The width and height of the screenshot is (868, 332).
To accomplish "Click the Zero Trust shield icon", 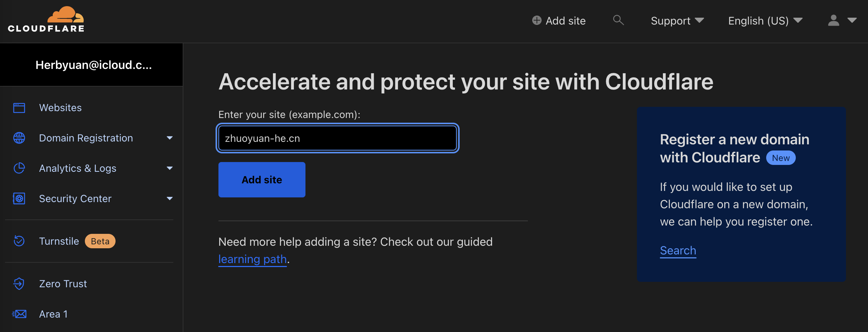I will coord(19,284).
